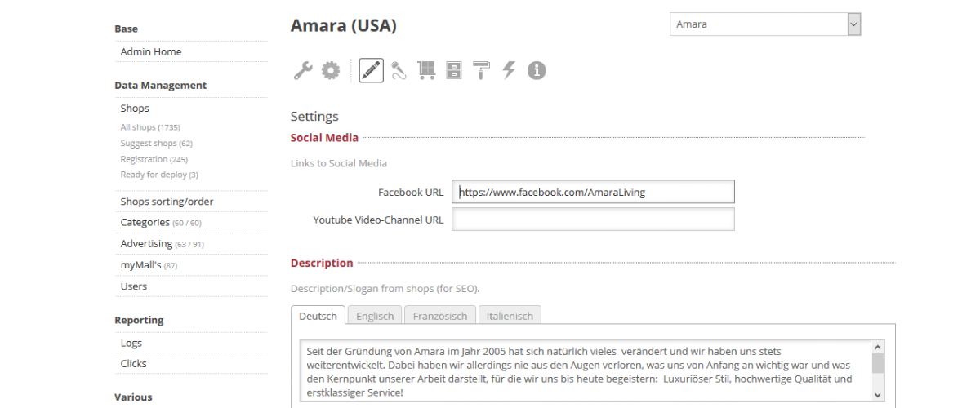The width and height of the screenshot is (980, 408).
Task: Switch to the Französisch tab
Action: click(x=440, y=316)
